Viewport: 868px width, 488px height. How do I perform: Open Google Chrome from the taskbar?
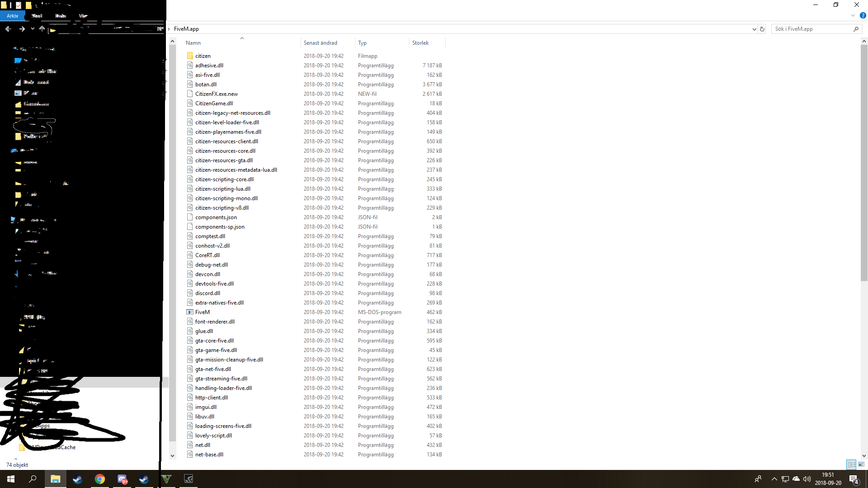point(99,479)
